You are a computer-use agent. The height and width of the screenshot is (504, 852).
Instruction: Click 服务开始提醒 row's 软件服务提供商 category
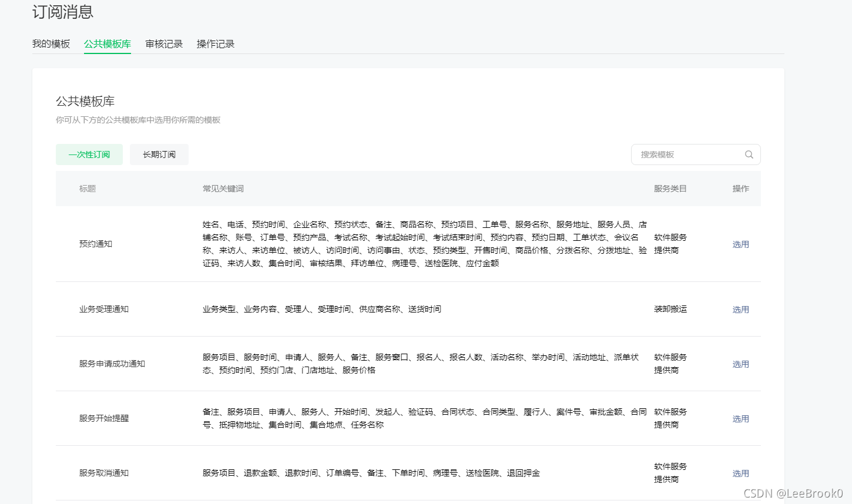tap(670, 418)
